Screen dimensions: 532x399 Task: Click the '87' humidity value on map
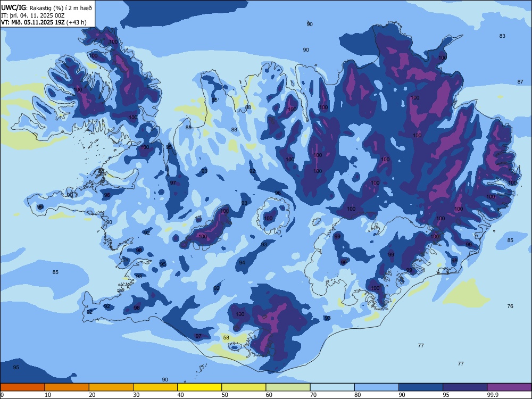(520, 82)
